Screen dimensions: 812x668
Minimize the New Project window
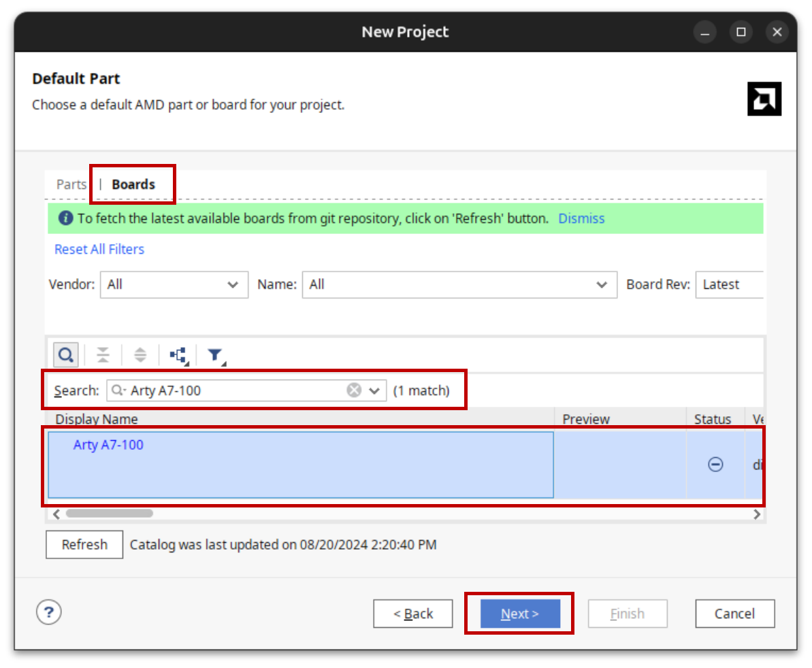[x=705, y=32]
